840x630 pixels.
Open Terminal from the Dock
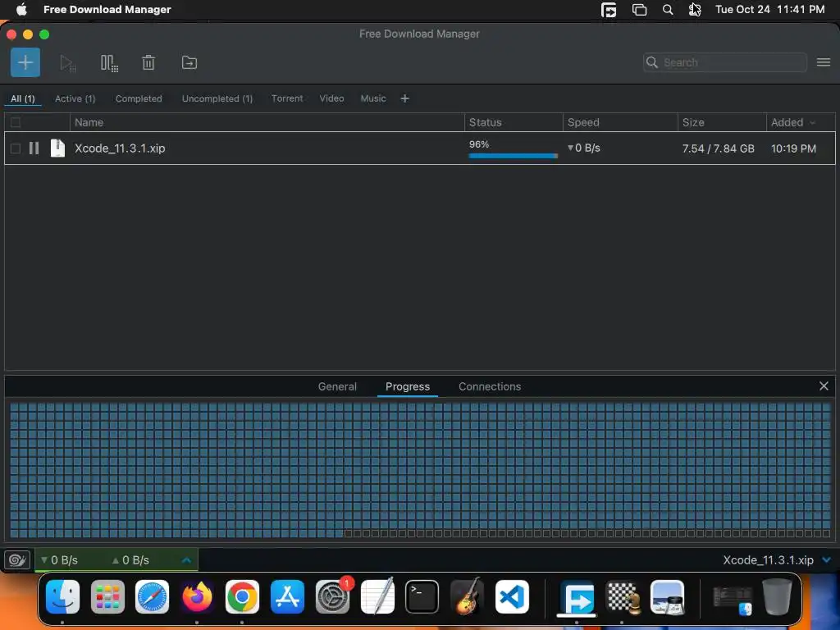pyautogui.click(x=422, y=597)
